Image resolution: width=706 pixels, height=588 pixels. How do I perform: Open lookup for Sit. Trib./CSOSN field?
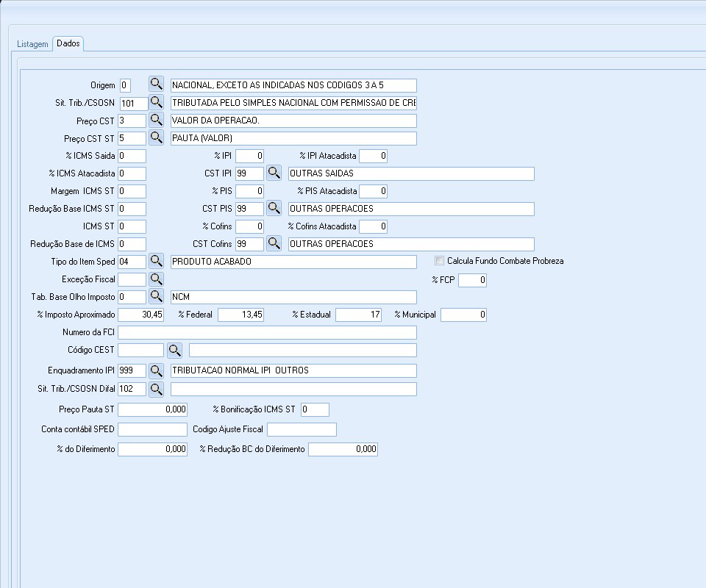click(156, 102)
